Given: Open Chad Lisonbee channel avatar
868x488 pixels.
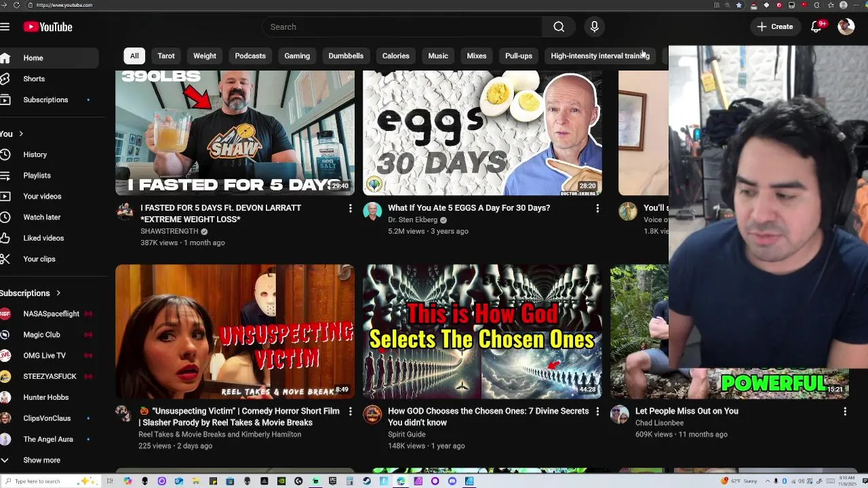Looking at the screenshot, I should pyautogui.click(x=620, y=414).
